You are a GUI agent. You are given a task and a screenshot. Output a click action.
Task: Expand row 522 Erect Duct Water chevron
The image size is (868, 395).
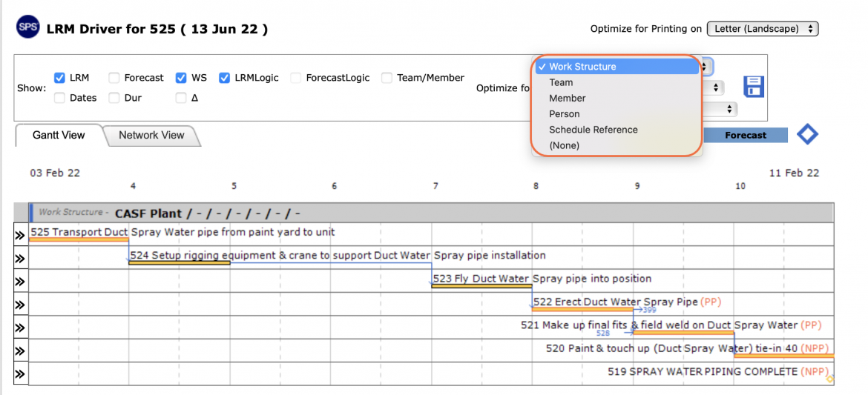pos(21,305)
